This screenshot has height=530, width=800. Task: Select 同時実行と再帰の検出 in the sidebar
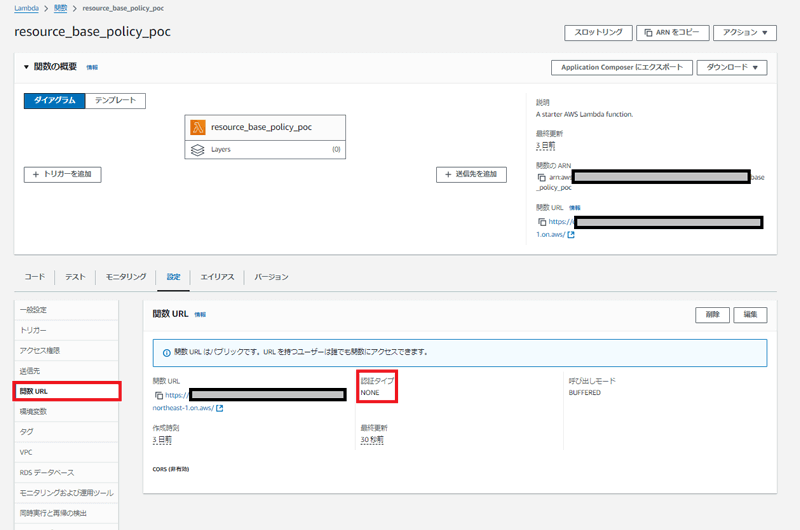coord(66,514)
